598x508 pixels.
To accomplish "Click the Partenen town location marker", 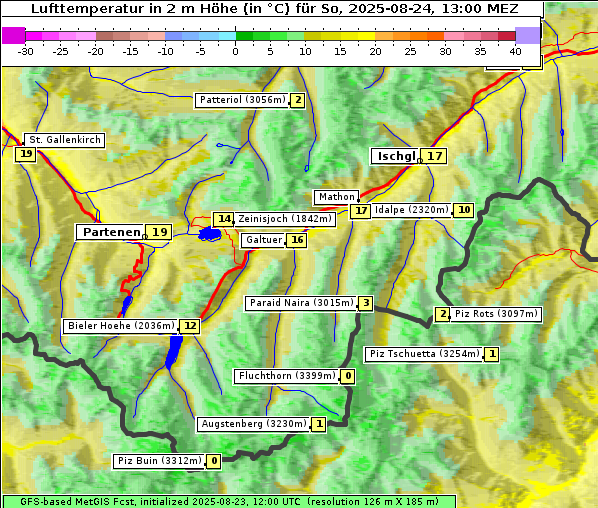I will pyautogui.click(x=145, y=237).
